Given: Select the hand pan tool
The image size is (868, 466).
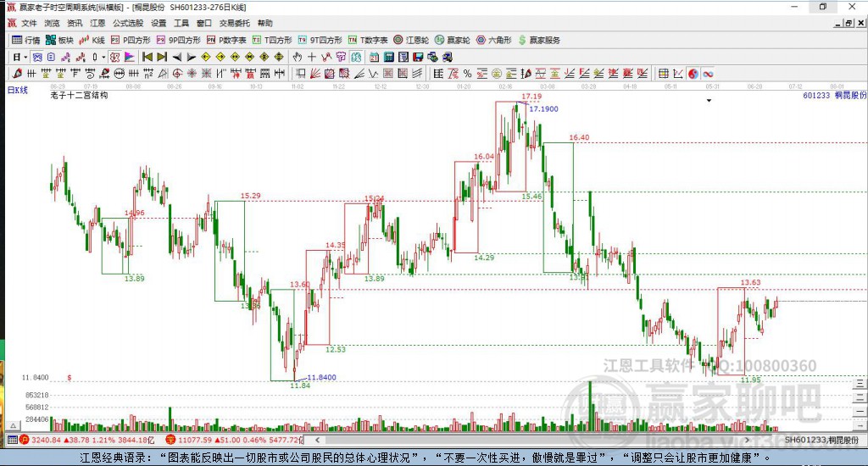Looking at the screenshot, I should pos(298,57).
